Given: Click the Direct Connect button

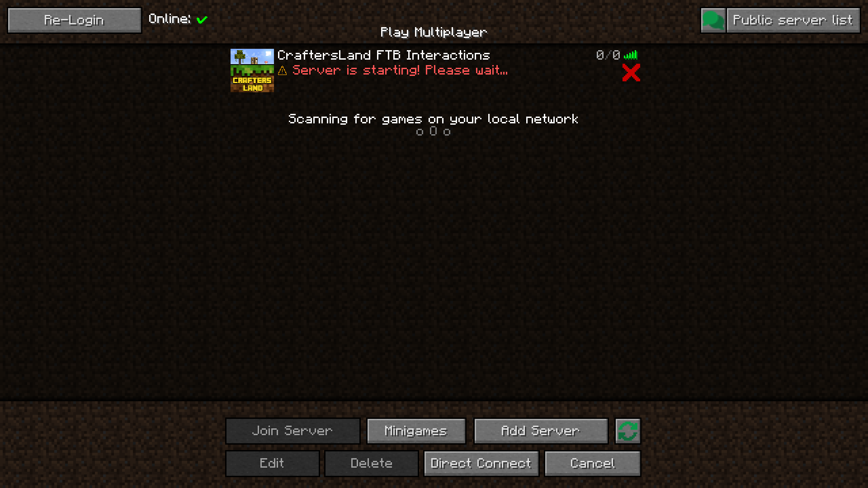Looking at the screenshot, I should (x=480, y=463).
